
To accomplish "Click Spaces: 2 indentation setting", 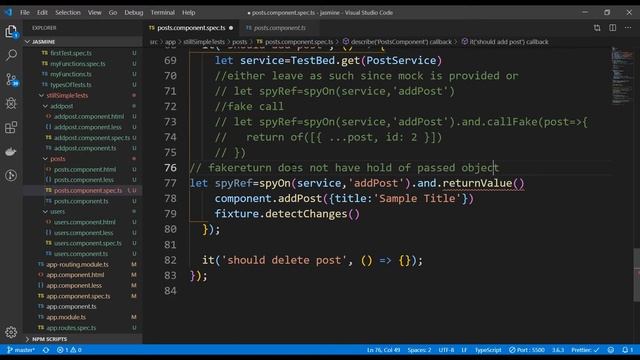I will point(419,350).
